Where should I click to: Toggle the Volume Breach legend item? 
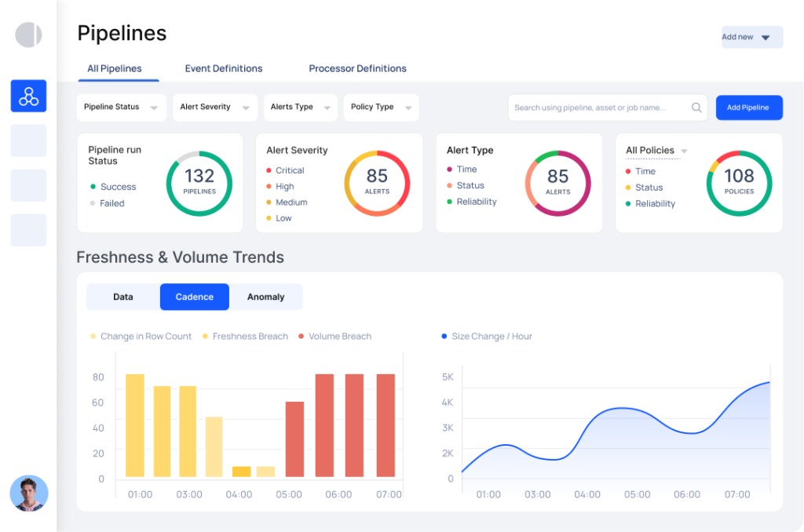(334, 336)
